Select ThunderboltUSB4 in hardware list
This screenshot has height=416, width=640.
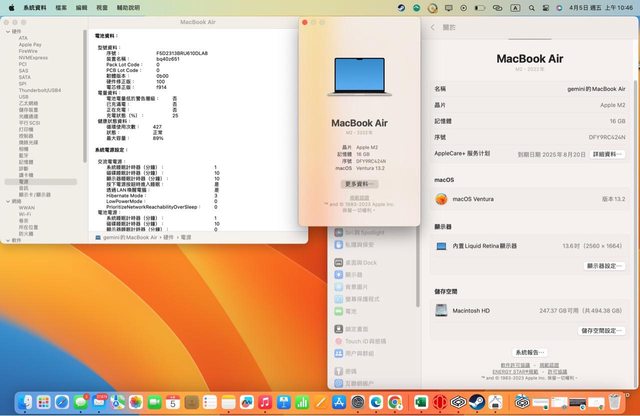click(40, 89)
